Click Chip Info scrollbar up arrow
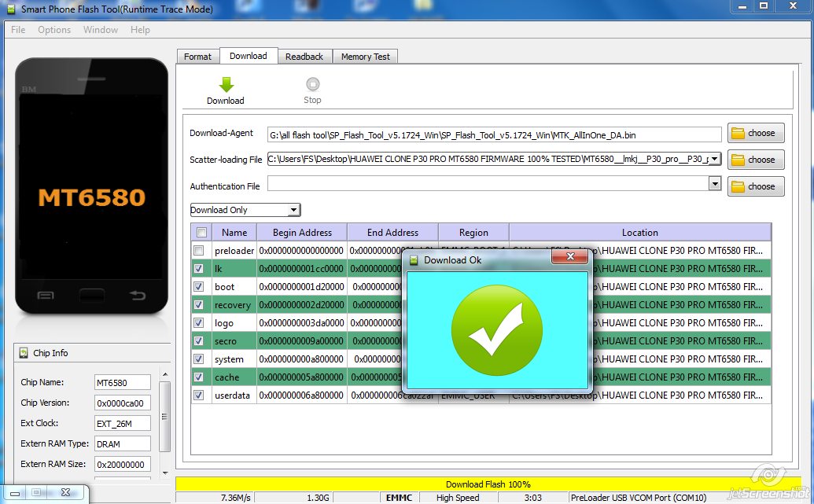Viewport: 814px width, 504px height. (x=165, y=374)
